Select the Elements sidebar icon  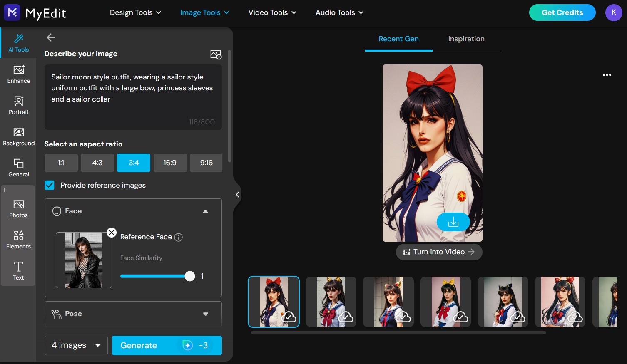(18, 239)
